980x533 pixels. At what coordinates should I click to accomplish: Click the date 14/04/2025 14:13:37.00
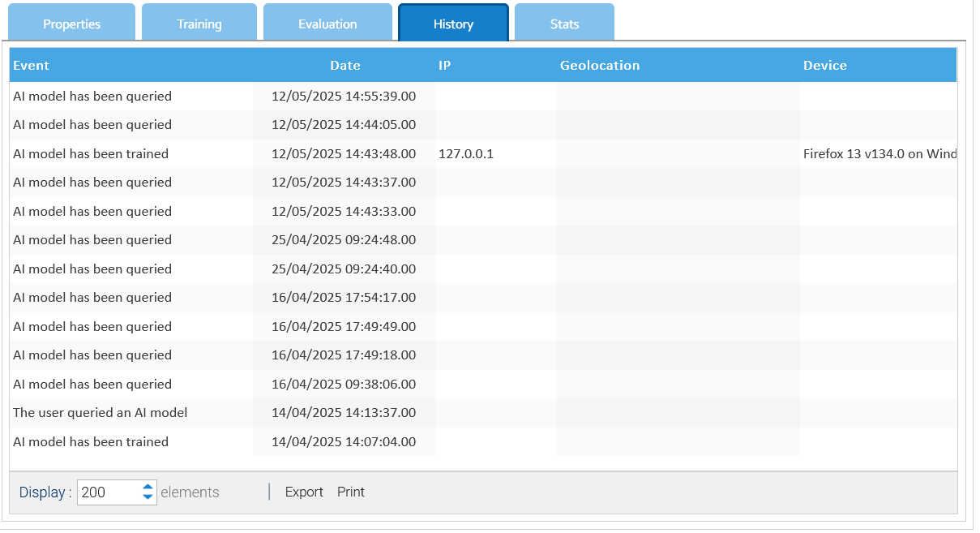(x=344, y=413)
